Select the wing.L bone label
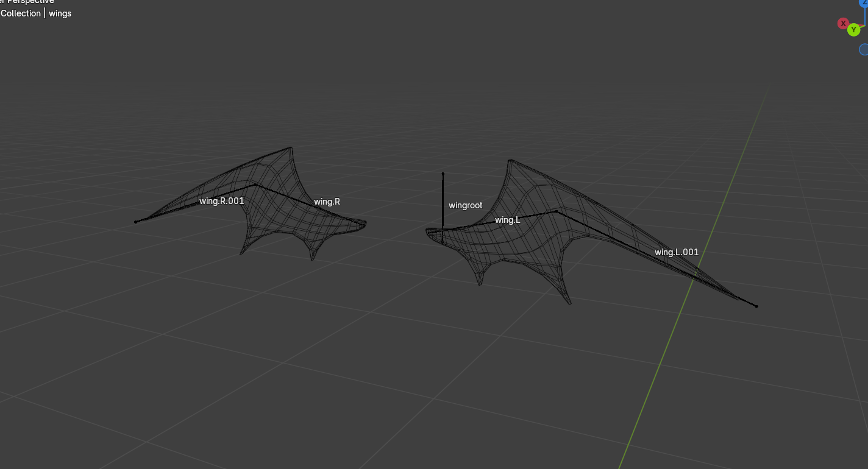Screen dimensions: 868x469 point(507,220)
